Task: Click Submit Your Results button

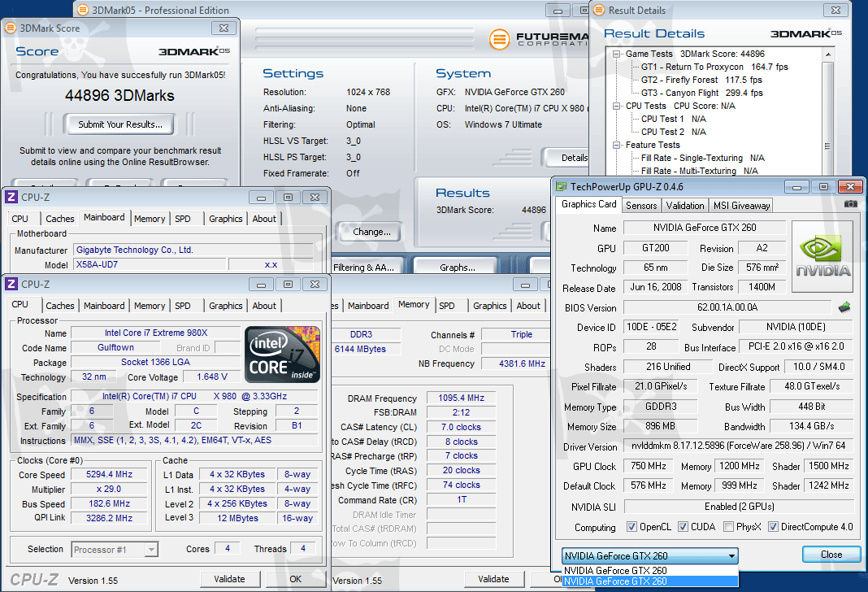Action: (x=120, y=124)
